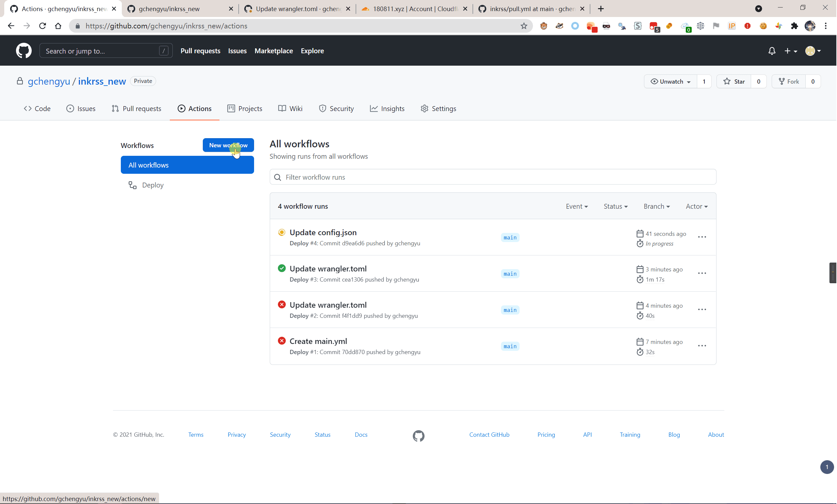
Task: Open options menu for the Create main.yml run
Action: pos(702,346)
